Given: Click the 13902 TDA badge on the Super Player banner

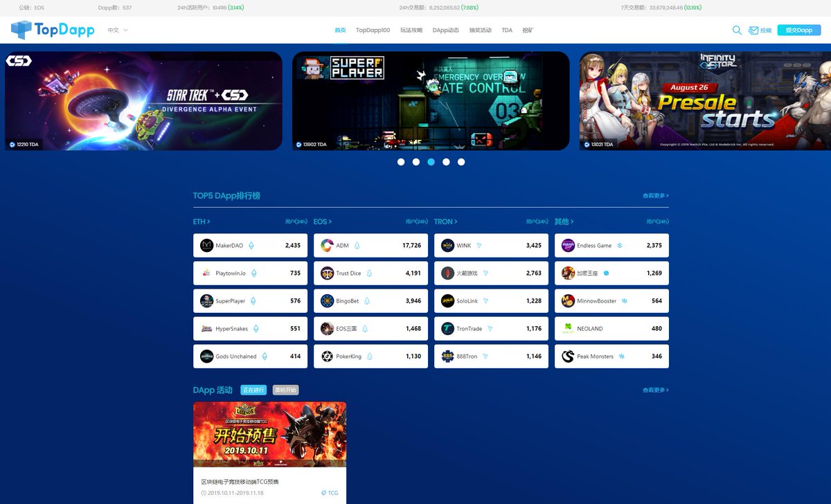Looking at the screenshot, I should pyautogui.click(x=311, y=145).
